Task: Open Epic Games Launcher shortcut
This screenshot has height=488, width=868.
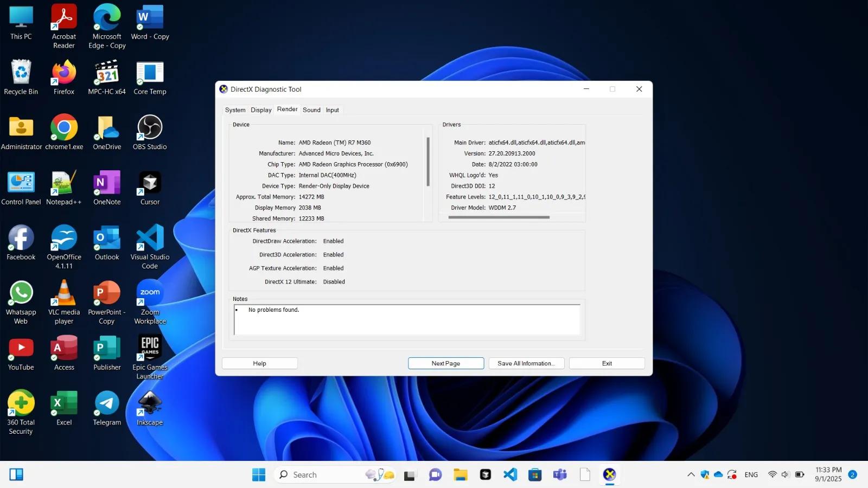Action: [150, 349]
